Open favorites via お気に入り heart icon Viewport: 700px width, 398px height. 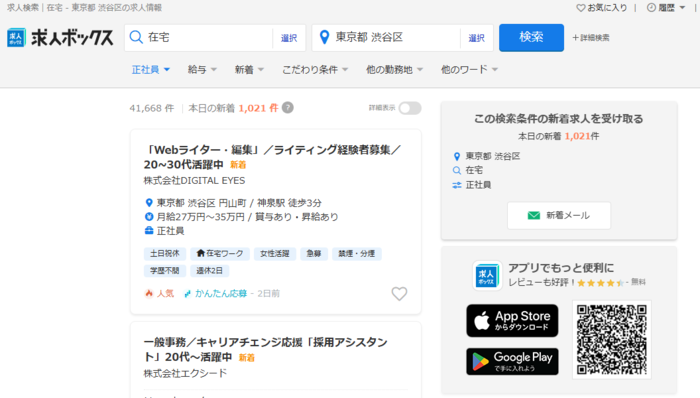coord(580,8)
